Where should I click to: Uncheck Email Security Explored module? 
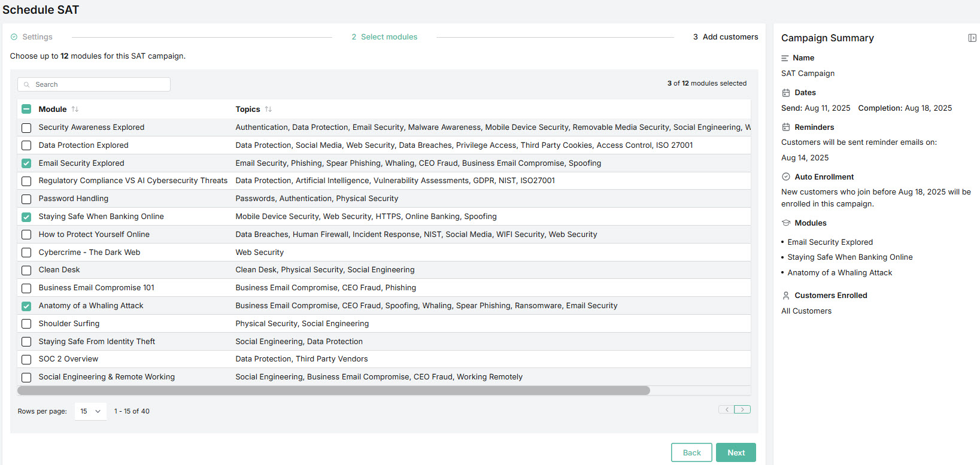[26, 163]
